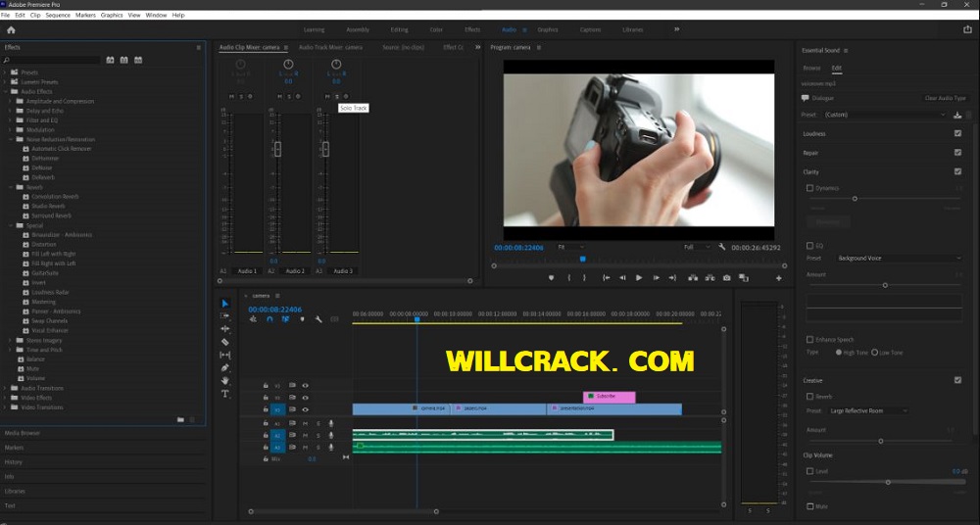
Task: Click the Clear Audio Type button
Action: (945, 98)
